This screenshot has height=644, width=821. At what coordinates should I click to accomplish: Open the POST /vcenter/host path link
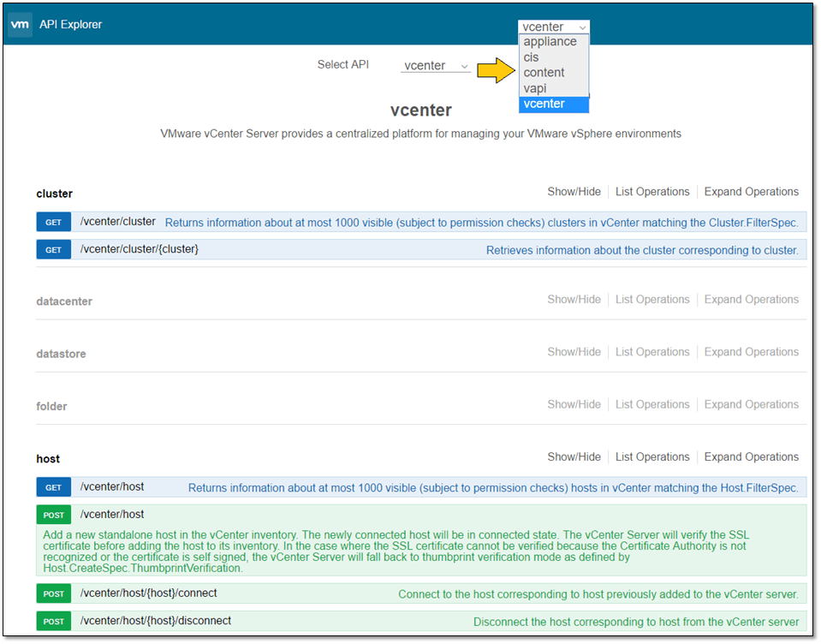[x=112, y=515]
